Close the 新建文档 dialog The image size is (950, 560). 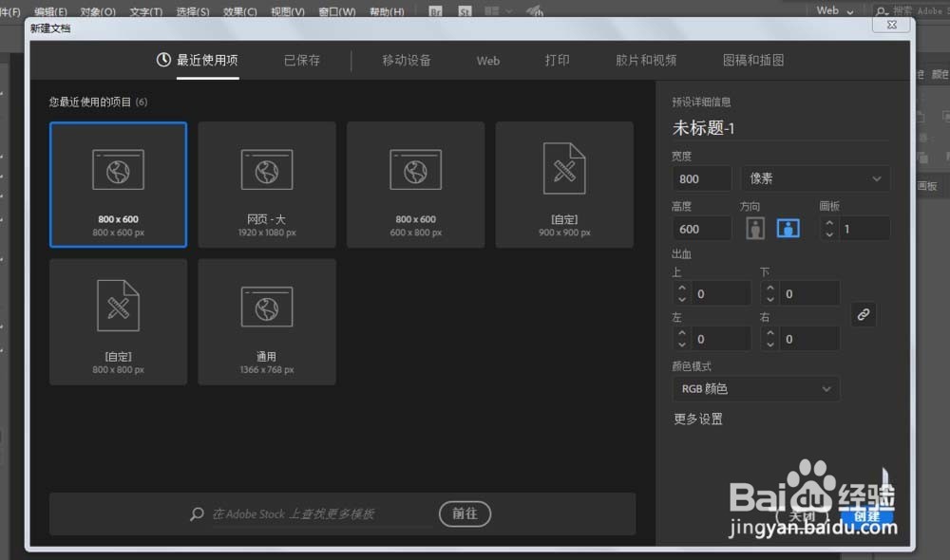click(x=892, y=25)
